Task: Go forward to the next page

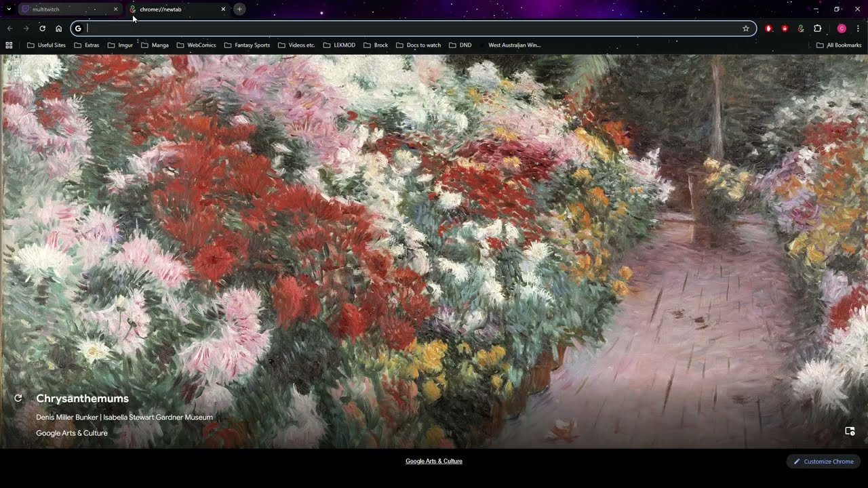Action: pyautogui.click(x=26, y=28)
